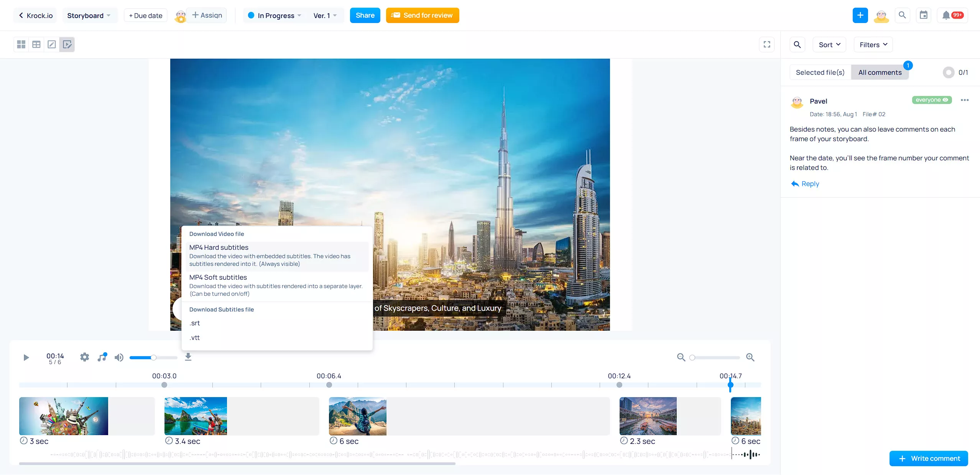980x475 pixels.
Task: Click the grid layout view icon
Action: [21, 44]
